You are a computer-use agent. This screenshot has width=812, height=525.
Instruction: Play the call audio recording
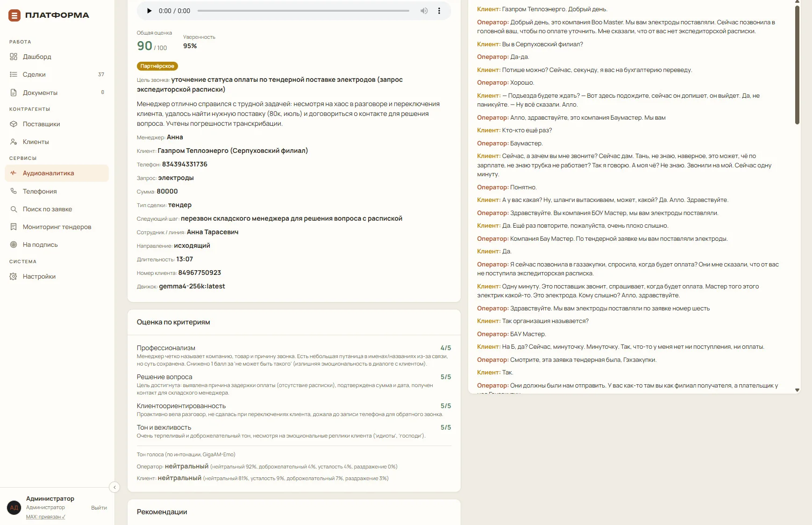point(149,11)
